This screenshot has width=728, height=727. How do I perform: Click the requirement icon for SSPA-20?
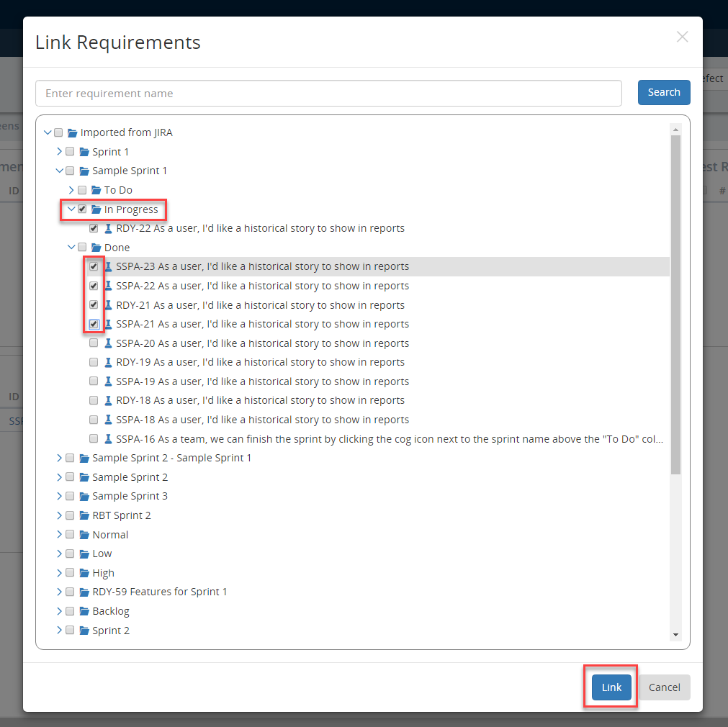coord(108,343)
